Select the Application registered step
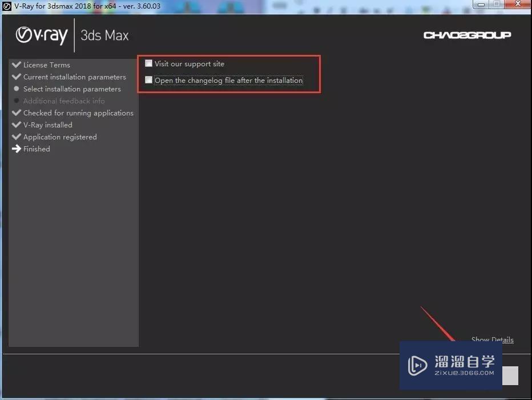 (x=54, y=137)
